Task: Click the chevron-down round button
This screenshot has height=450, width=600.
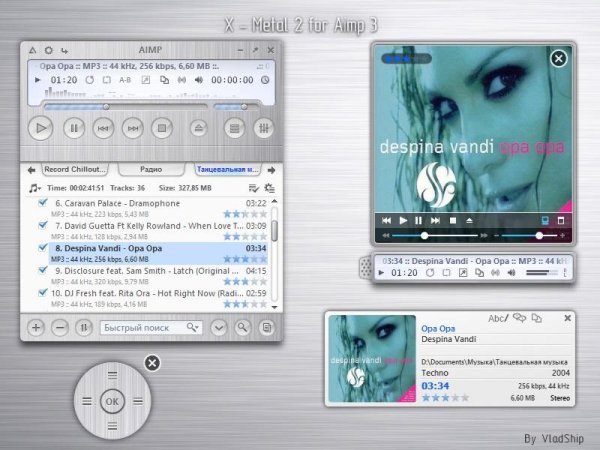Action: click(x=219, y=328)
